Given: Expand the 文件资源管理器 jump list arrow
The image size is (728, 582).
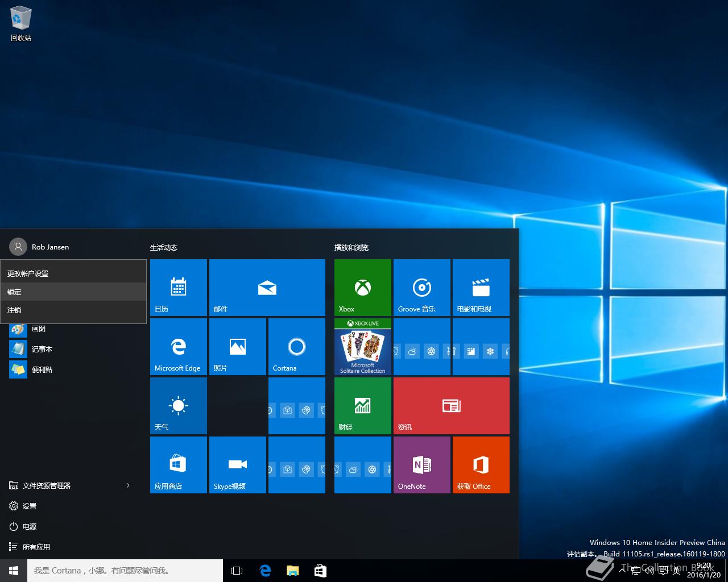Looking at the screenshot, I should pos(128,485).
